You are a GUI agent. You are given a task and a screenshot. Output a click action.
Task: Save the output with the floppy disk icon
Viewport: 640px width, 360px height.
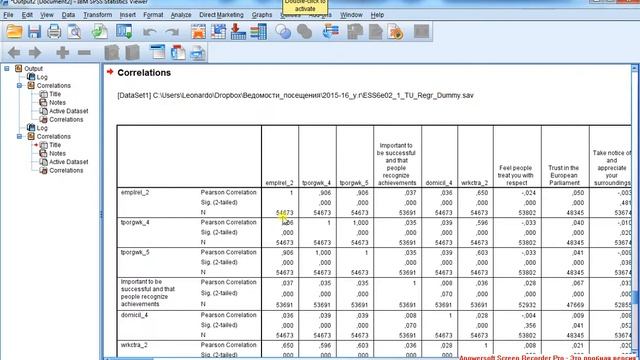pyautogui.click(x=34, y=31)
